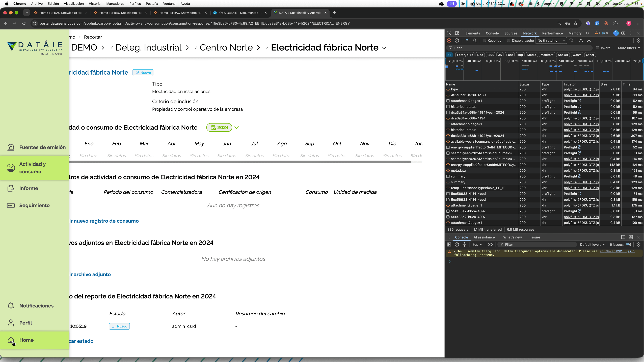Image resolution: width=644 pixels, height=362 pixels.
Task: Open the Seguimiento sidebar icon
Action: 11,205
